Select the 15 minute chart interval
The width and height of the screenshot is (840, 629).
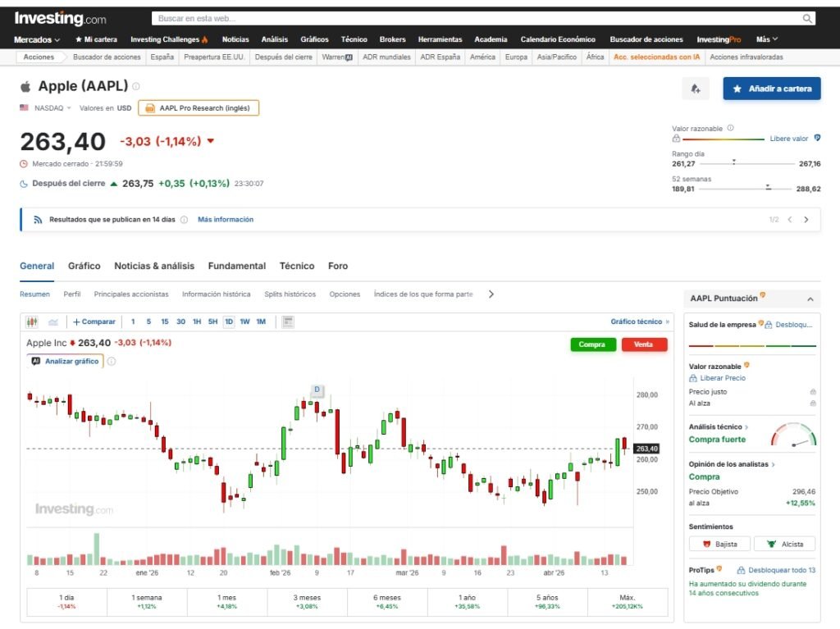click(x=164, y=322)
